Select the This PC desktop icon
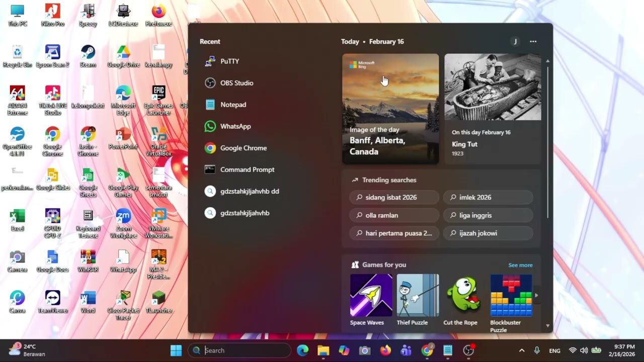 tap(17, 16)
